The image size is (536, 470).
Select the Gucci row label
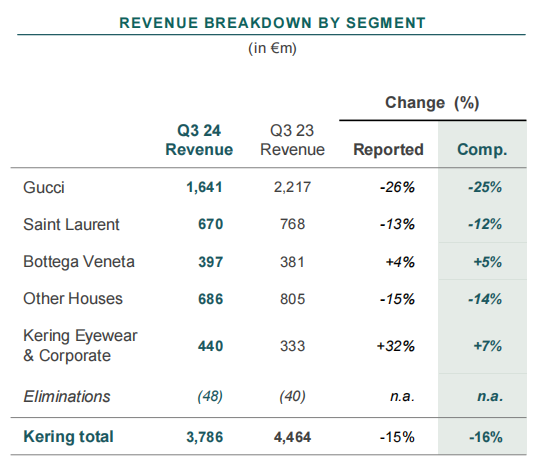(44, 187)
